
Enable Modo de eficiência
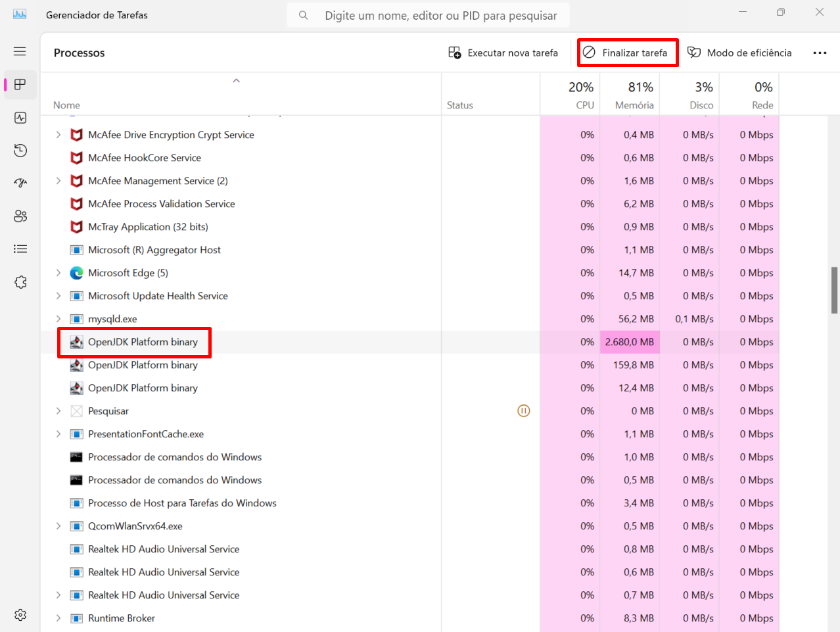point(739,53)
